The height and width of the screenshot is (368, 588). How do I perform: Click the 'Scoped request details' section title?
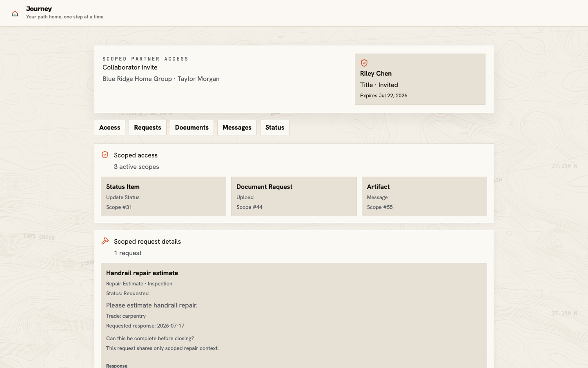147,242
